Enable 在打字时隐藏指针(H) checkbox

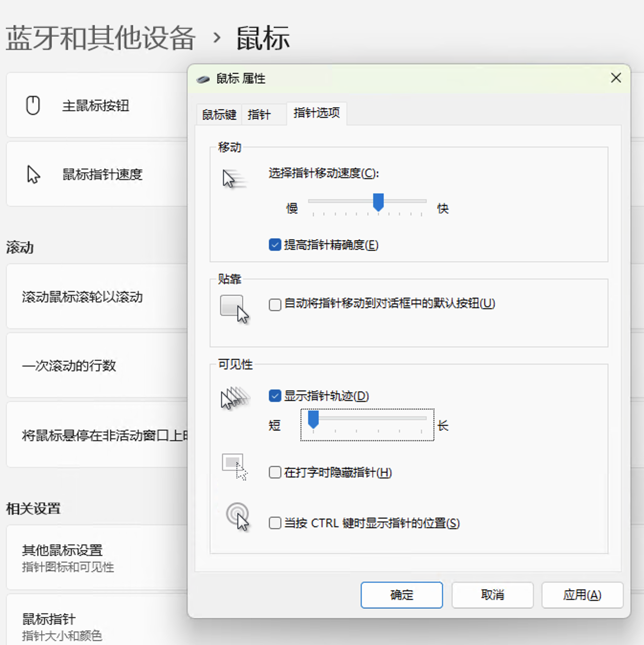(275, 473)
